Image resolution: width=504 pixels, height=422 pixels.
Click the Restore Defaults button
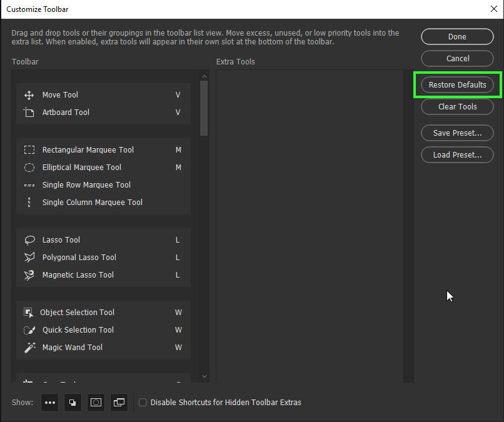(x=457, y=84)
